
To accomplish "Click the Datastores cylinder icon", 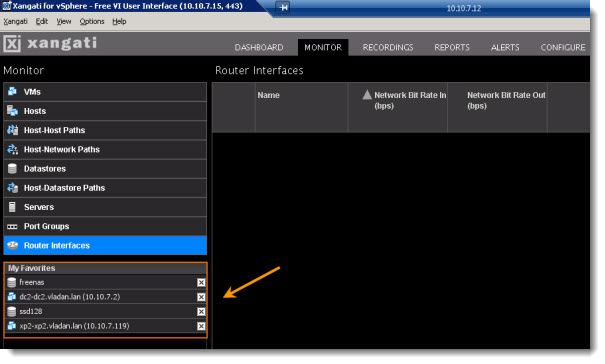I will 12,169.
